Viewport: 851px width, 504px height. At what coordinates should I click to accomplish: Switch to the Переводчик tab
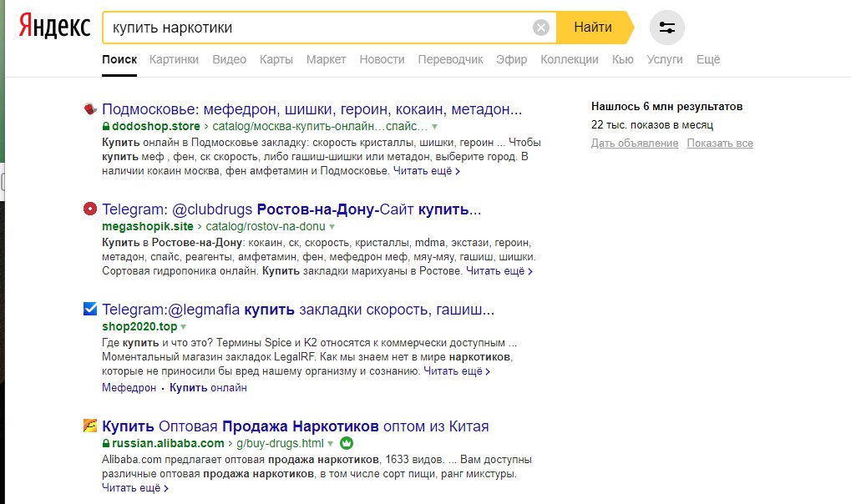pyautogui.click(x=450, y=60)
